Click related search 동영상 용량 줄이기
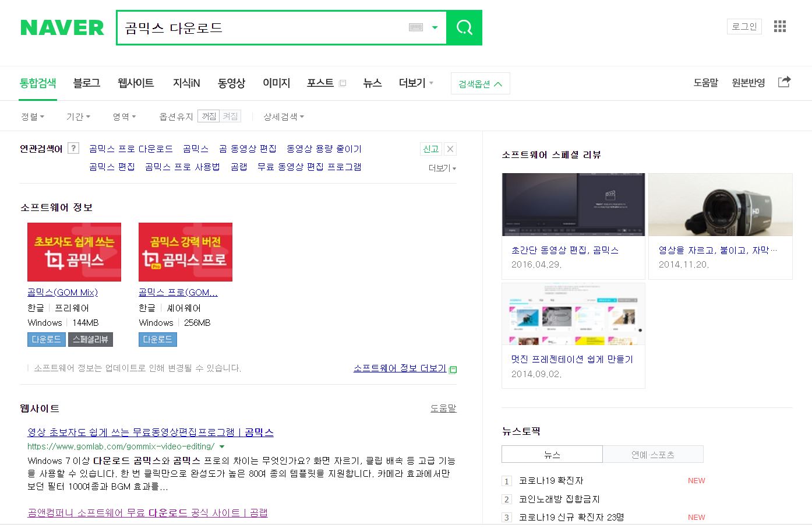Viewport: 812px width, 531px height. click(x=324, y=149)
